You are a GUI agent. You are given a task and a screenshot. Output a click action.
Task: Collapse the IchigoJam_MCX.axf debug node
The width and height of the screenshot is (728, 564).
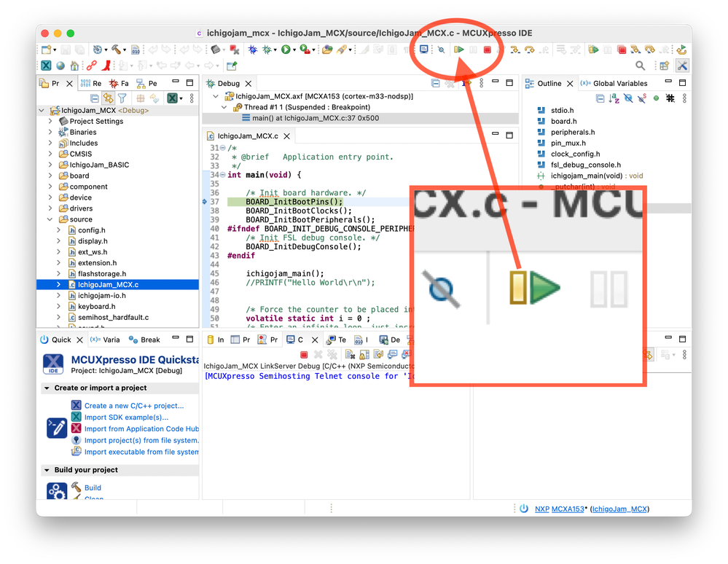pyautogui.click(x=216, y=97)
